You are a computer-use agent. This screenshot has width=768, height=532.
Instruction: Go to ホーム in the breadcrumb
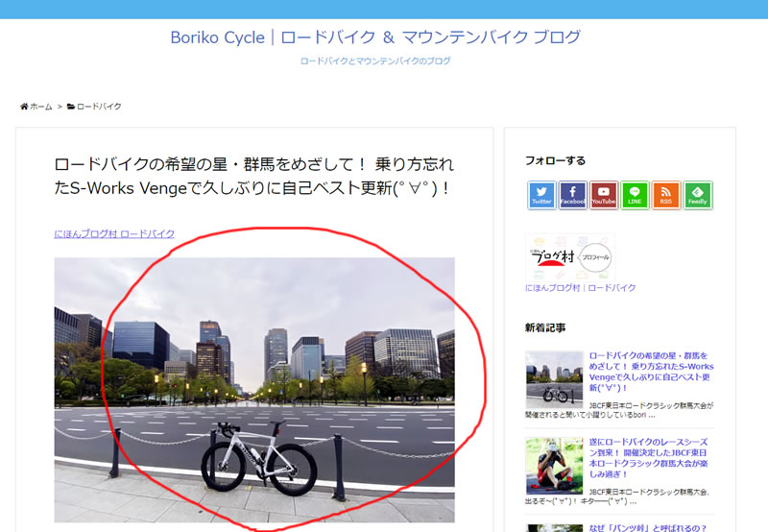click(x=41, y=107)
